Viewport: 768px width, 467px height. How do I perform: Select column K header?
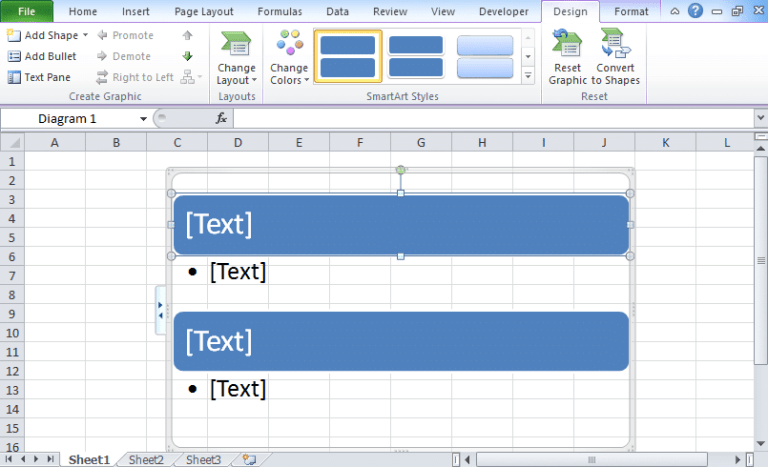point(665,143)
